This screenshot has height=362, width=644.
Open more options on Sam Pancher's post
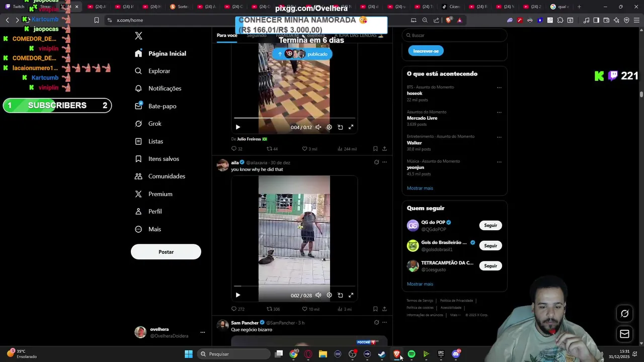(384, 322)
